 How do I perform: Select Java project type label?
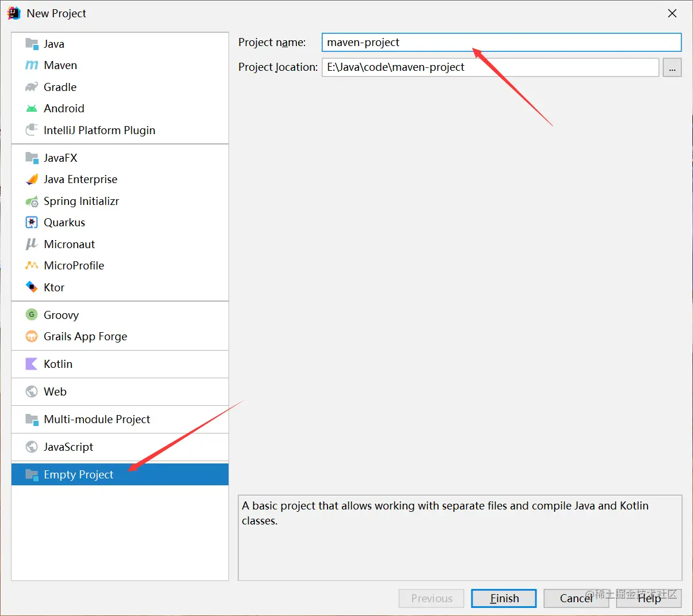54,44
